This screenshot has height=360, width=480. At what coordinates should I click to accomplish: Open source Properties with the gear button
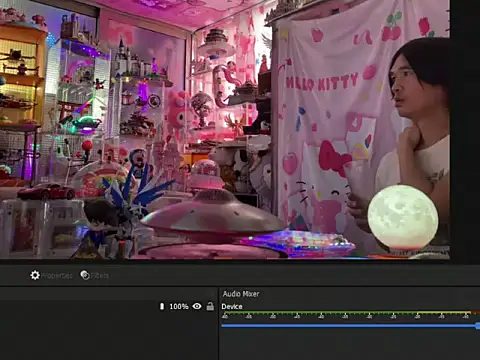pyautogui.click(x=51, y=275)
